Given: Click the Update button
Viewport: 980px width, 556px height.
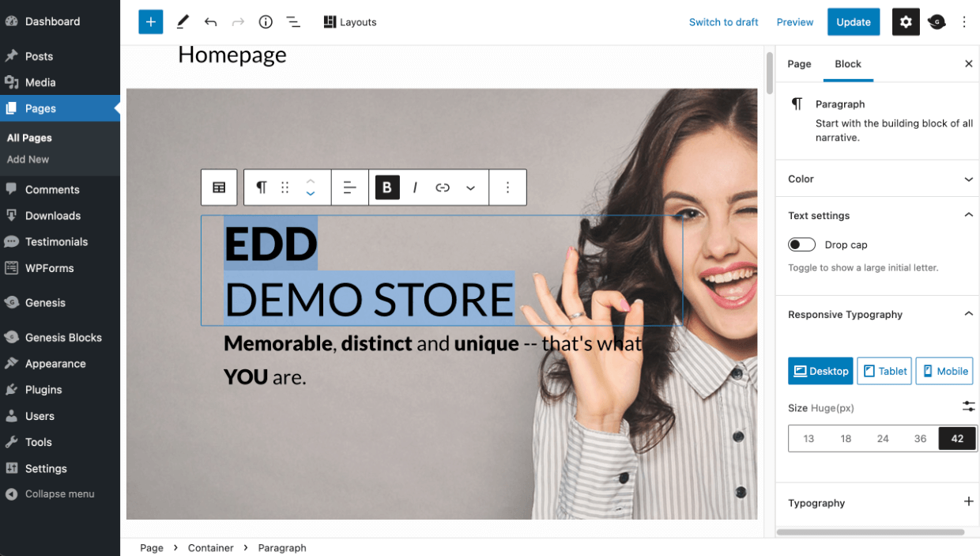Looking at the screenshot, I should tap(854, 22).
